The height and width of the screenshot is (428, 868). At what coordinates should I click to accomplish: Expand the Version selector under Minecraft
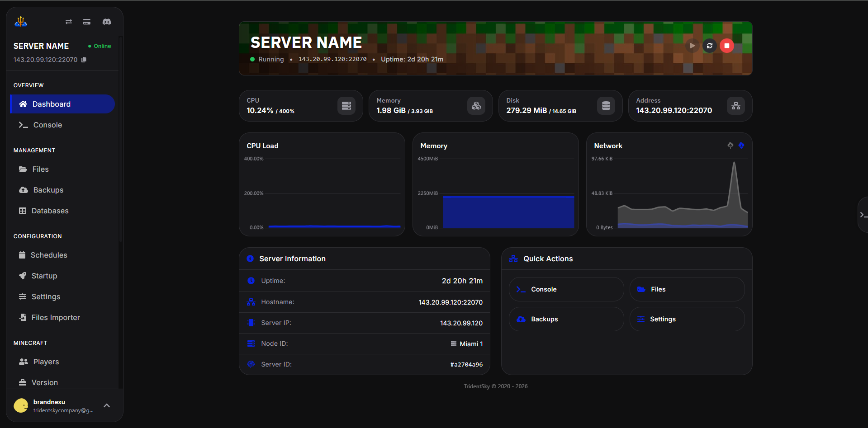coord(45,382)
